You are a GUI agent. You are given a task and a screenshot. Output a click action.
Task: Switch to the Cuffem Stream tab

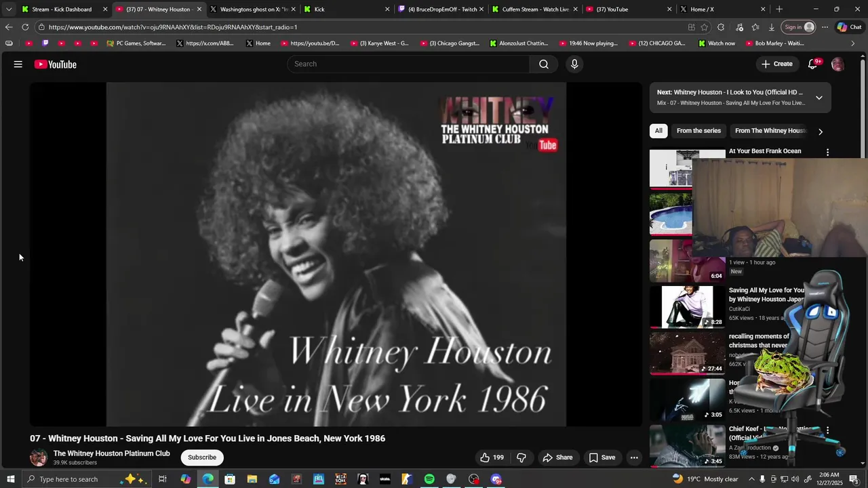point(534,9)
